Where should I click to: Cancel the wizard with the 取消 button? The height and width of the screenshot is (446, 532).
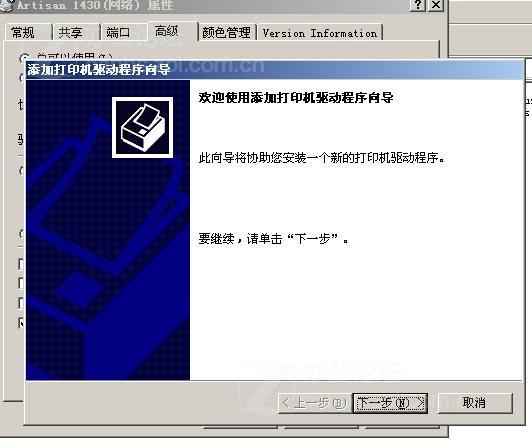click(475, 403)
